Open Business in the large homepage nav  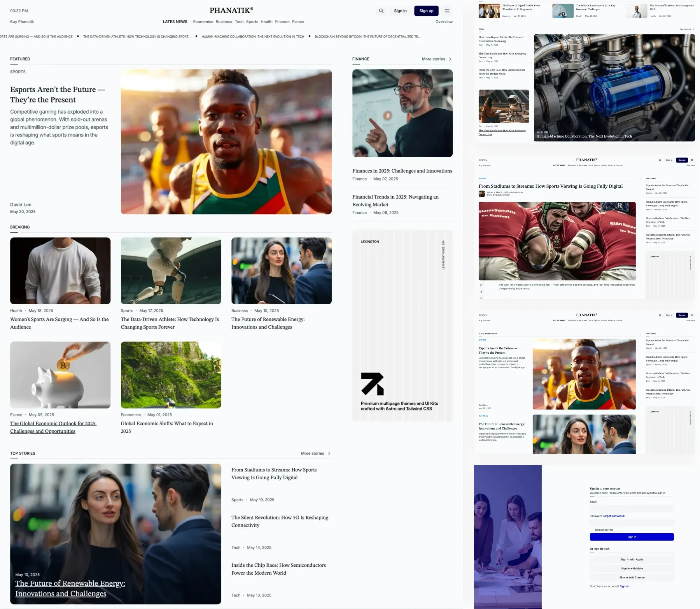click(x=224, y=22)
